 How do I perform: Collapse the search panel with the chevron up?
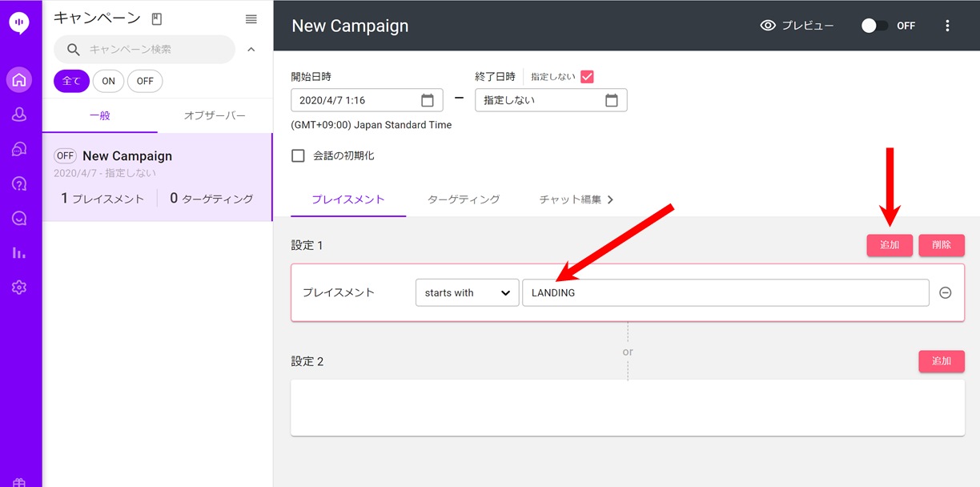(x=251, y=50)
